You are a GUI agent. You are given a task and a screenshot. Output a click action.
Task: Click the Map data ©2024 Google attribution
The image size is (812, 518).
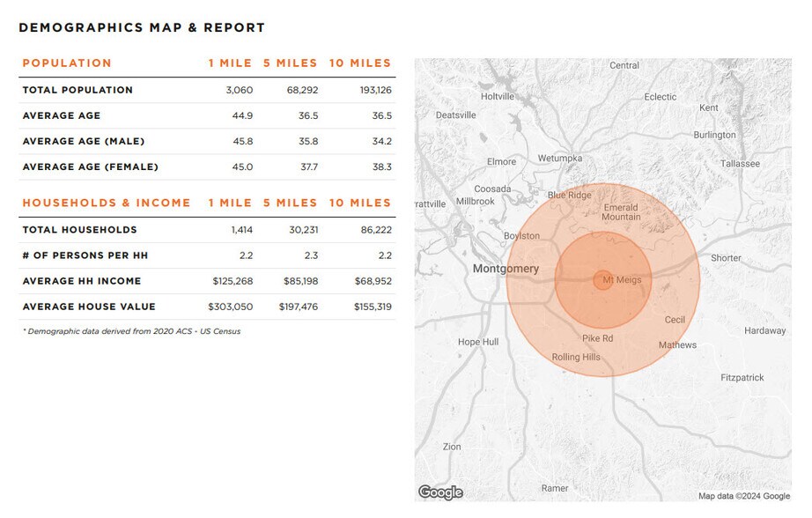[x=743, y=496]
